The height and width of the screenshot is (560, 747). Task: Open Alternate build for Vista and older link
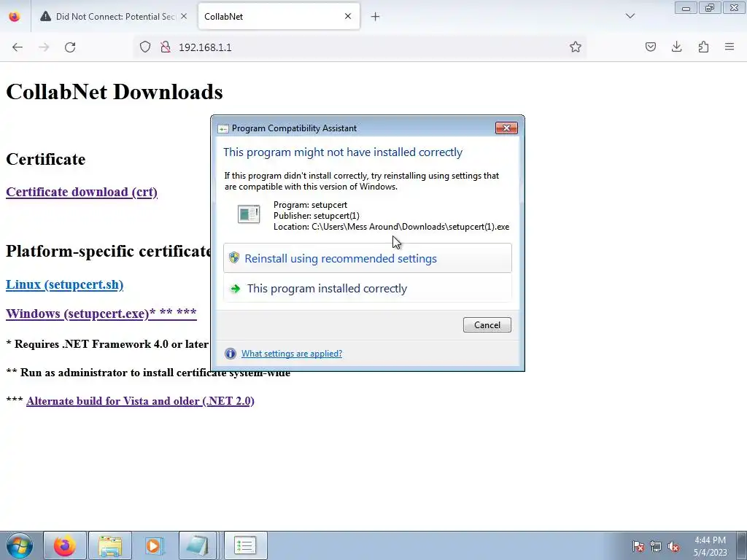(x=140, y=401)
